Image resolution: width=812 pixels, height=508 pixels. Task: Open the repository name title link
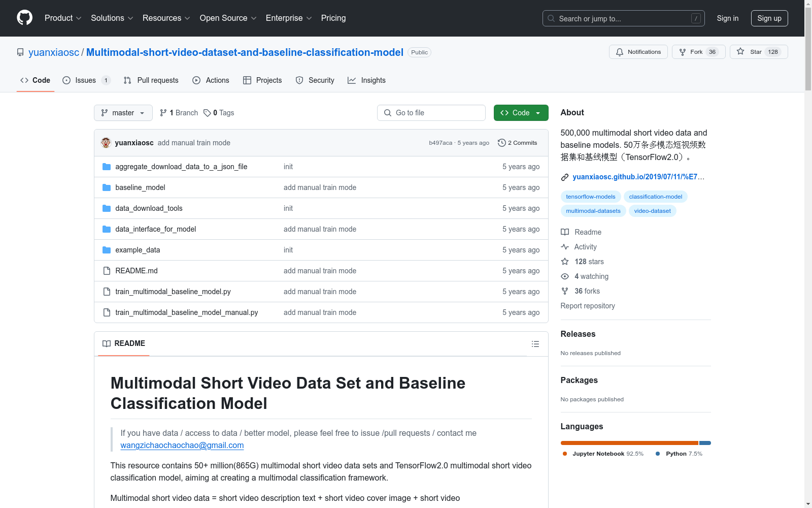point(245,52)
